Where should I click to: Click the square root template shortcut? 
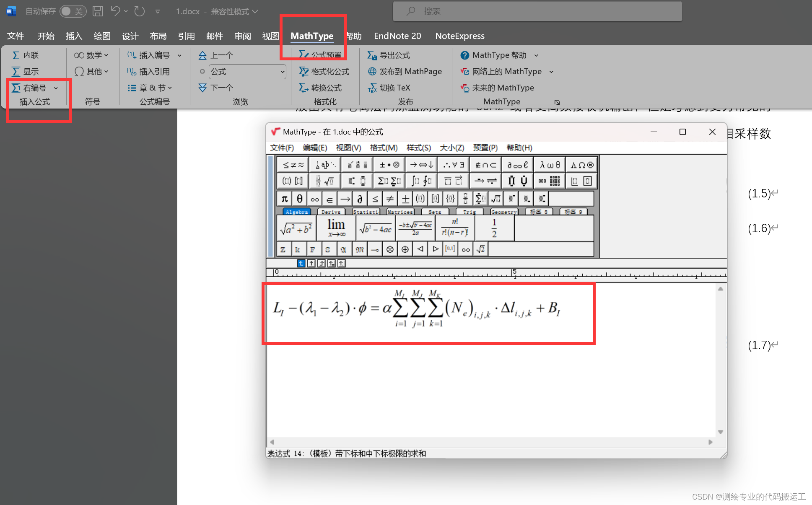click(x=496, y=198)
